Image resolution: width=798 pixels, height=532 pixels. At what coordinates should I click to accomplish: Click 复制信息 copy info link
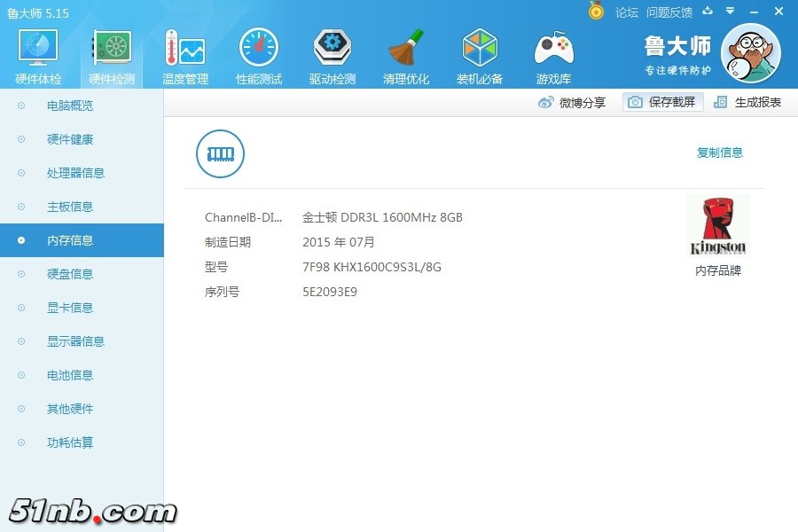[720, 153]
